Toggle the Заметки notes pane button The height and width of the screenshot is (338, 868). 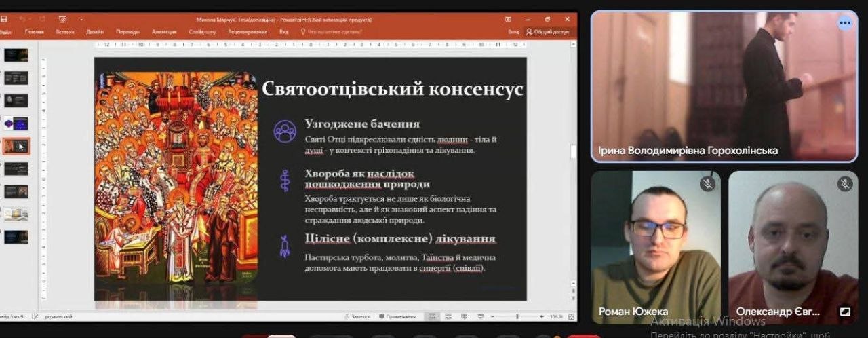357,316
